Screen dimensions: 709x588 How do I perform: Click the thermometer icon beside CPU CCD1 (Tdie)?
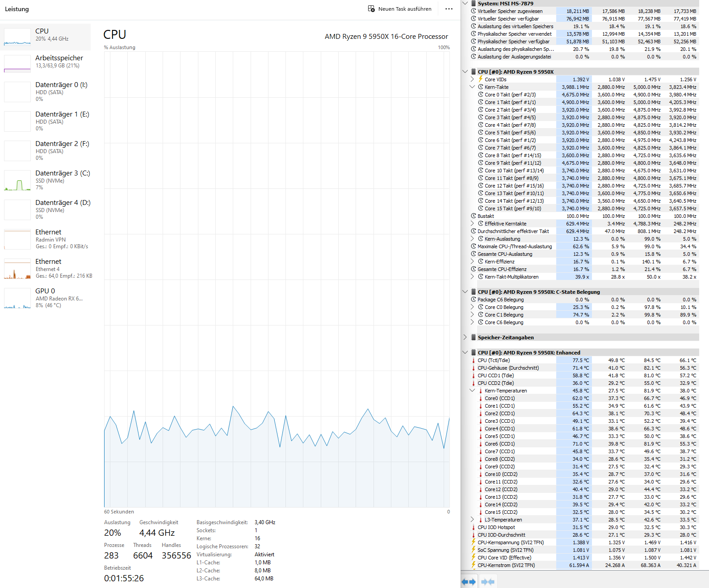(474, 375)
